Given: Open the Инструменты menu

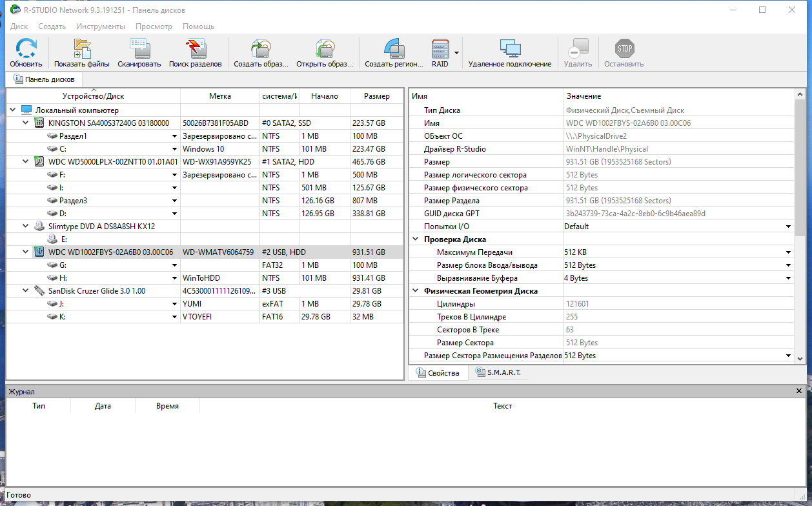Looking at the screenshot, I should [100, 26].
